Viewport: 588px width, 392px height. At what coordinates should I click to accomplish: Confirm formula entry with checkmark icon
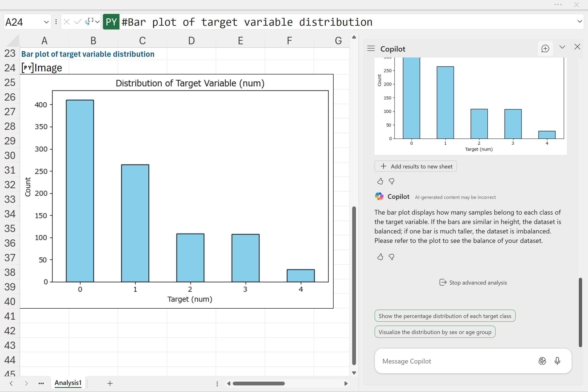pos(78,22)
